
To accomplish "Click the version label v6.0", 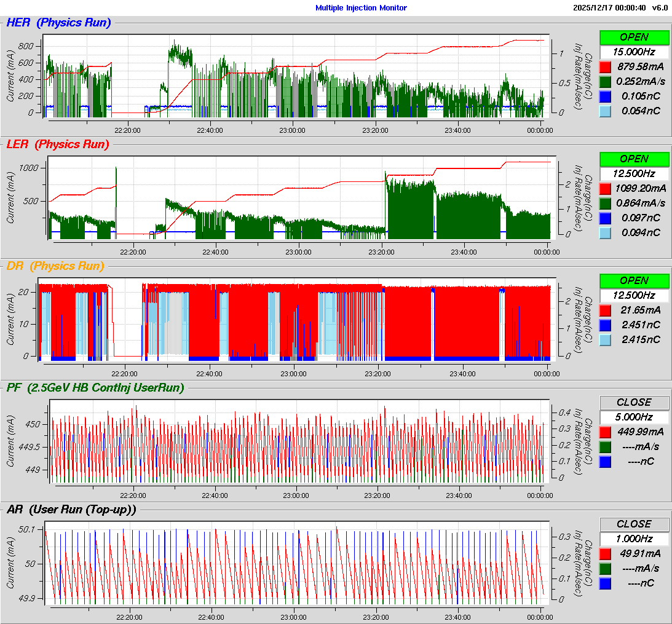I will [660, 8].
